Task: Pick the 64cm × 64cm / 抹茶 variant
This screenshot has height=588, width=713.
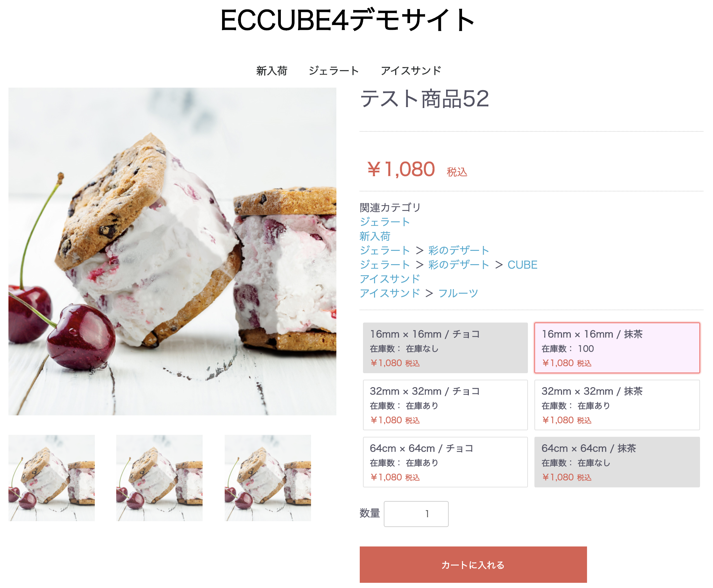Action: [617, 462]
